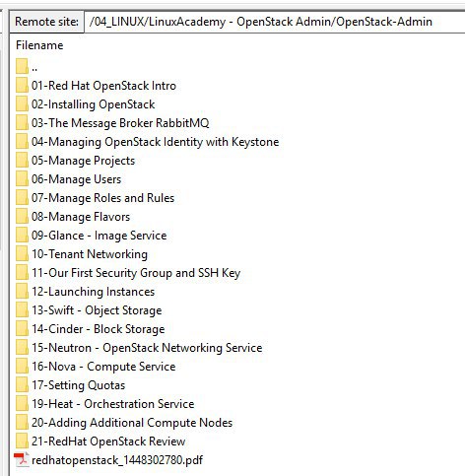The width and height of the screenshot is (465, 476).
Task: Select '03-The Message Broker RabbitMQ' folder name
Action: [120, 123]
